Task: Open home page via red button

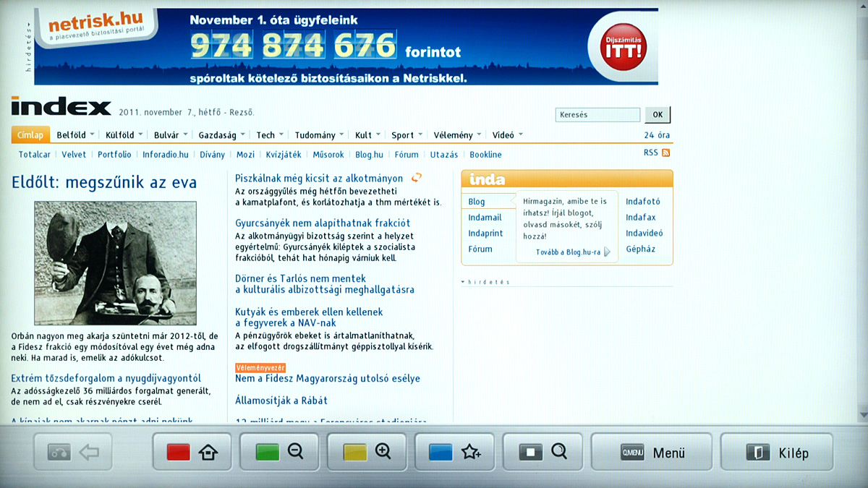Action: pyautogui.click(x=192, y=453)
